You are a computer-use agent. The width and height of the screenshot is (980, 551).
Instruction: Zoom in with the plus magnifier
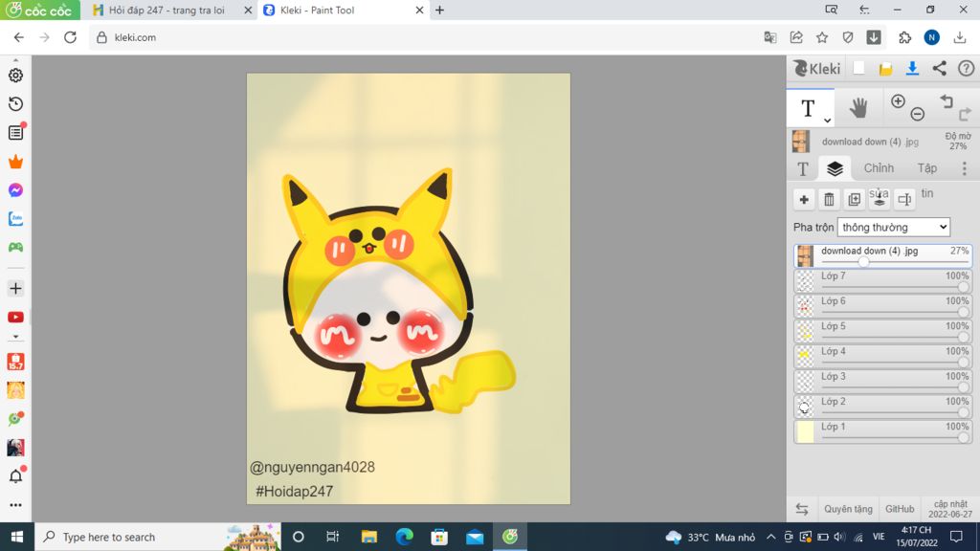[x=898, y=101]
